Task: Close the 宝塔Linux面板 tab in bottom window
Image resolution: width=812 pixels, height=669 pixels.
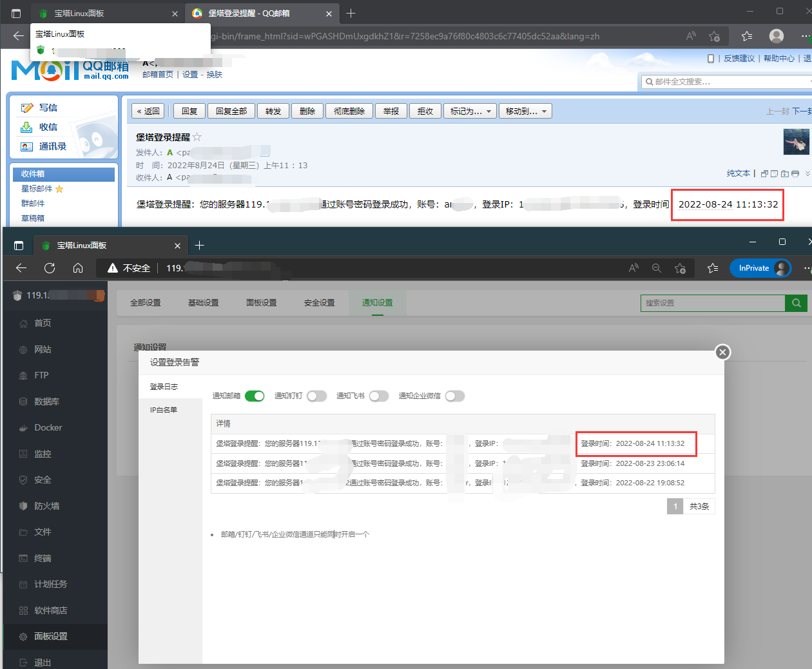Action: point(178,246)
